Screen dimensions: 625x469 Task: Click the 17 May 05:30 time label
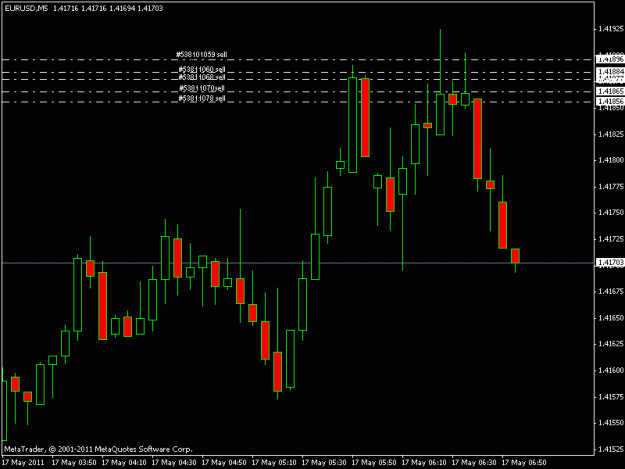tap(324, 463)
